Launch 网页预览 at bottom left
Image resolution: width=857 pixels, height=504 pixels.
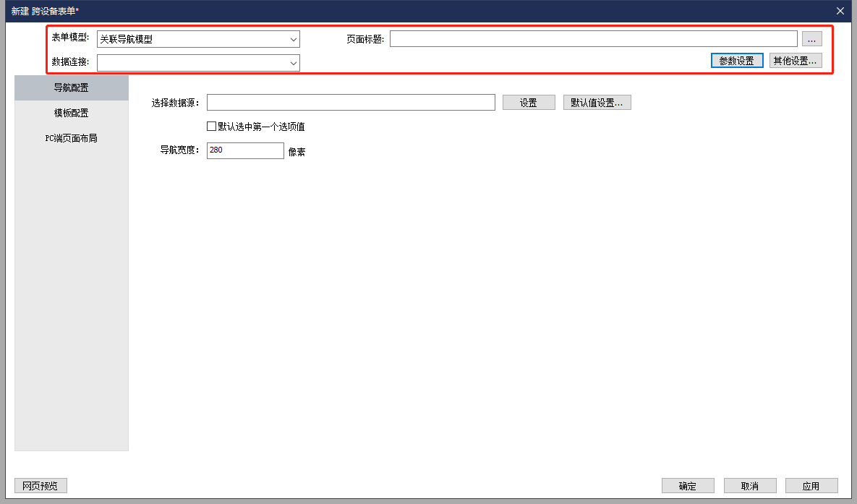40,486
